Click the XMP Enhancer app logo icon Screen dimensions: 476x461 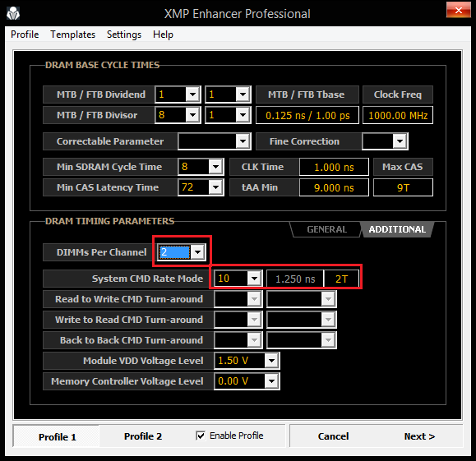tap(13, 13)
